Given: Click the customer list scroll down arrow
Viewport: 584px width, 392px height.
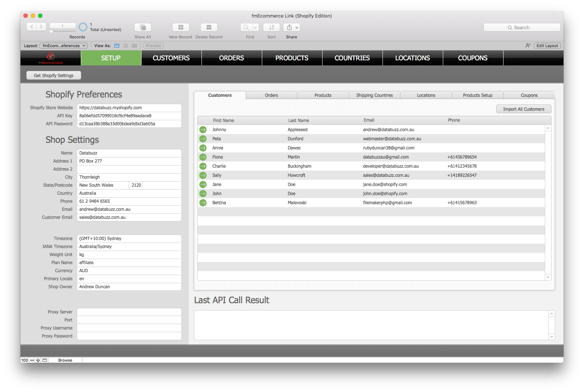Looking at the screenshot, I should point(548,277).
